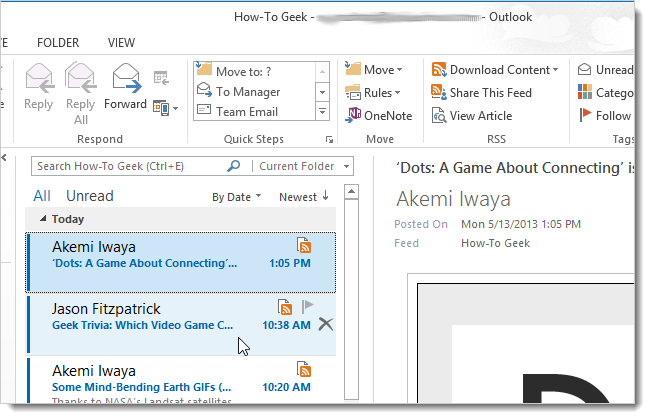Select the Jason Fitzpatrick Geek Trivia message
Viewport: 650px width, 419px height.
pyautogui.click(x=181, y=325)
